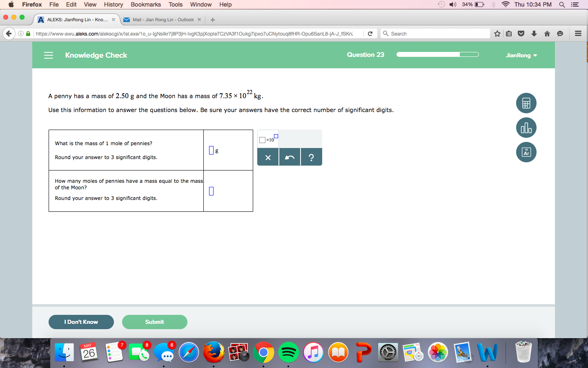Undo the last answer entry
Image resolution: width=588 pixels, height=368 pixels.
click(x=290, y=157)
